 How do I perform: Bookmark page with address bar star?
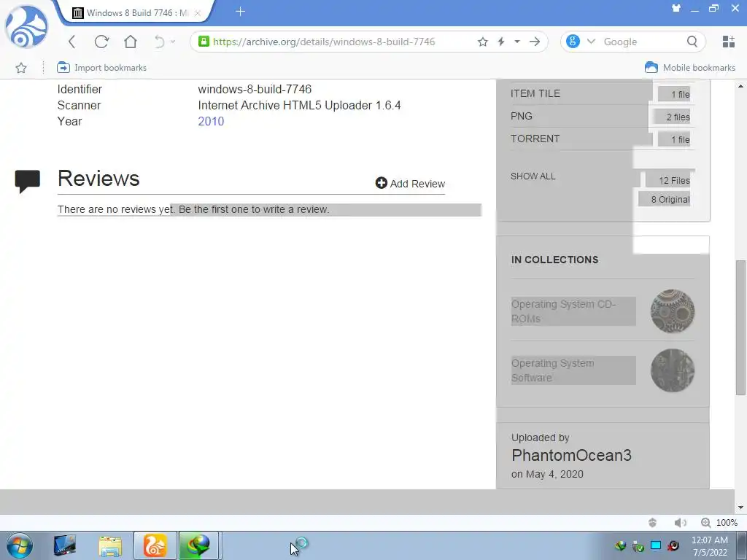(x=483, y=42)
